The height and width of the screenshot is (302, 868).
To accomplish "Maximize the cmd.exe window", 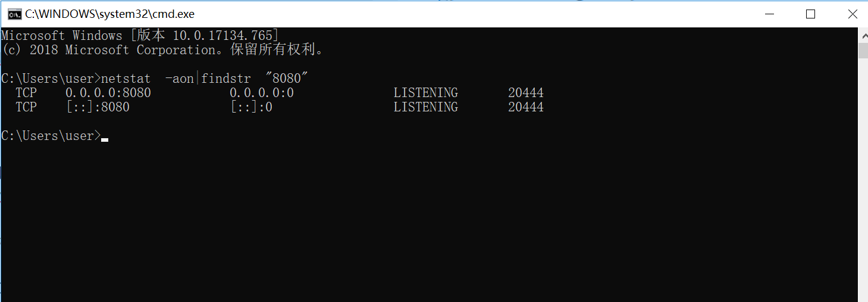I will 810,14.
